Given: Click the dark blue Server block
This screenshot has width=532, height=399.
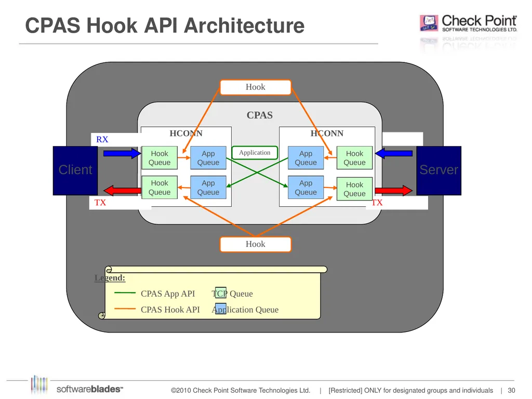Looking at the screenshot, I should (438, 170).
